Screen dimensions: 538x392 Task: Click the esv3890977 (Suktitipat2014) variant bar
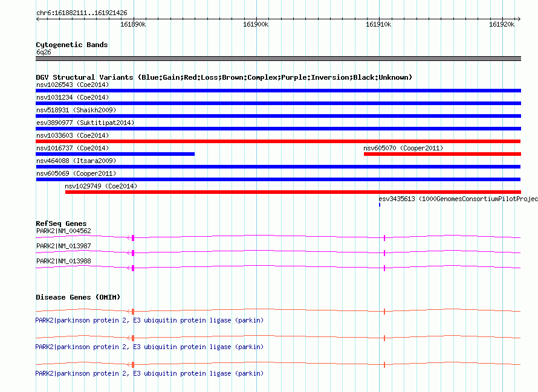278,129
